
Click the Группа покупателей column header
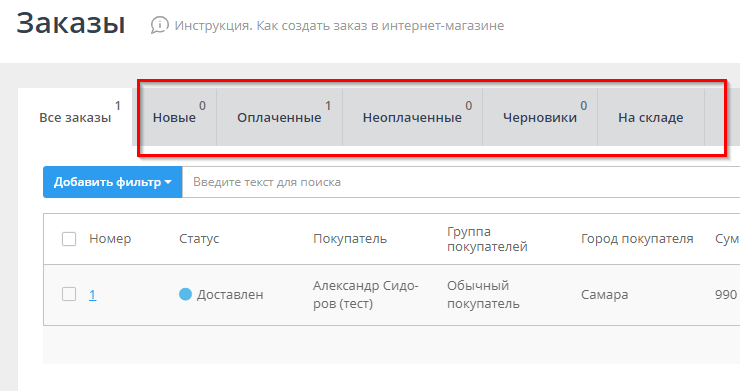click(x=487, y=239)
